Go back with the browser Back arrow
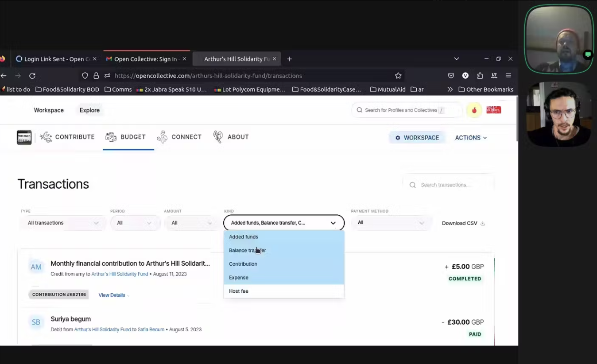The height and width of the screenshot is (364, 597). (x=4, y=76)
